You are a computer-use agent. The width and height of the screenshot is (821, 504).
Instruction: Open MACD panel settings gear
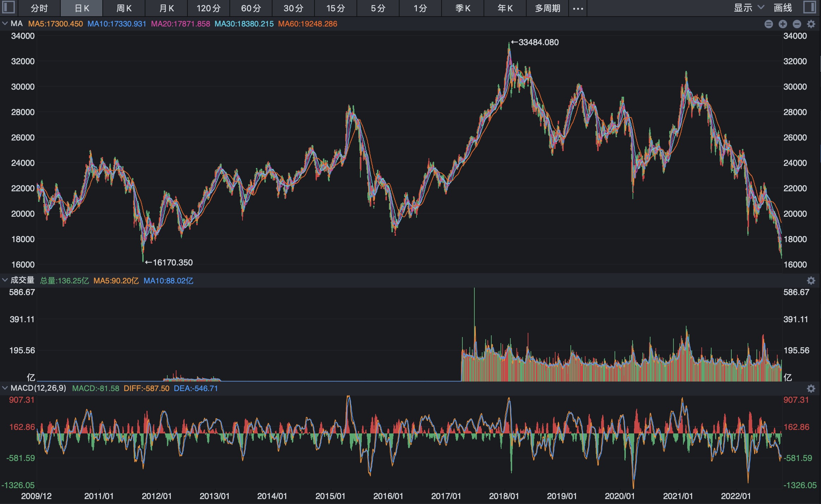point(811,389)
